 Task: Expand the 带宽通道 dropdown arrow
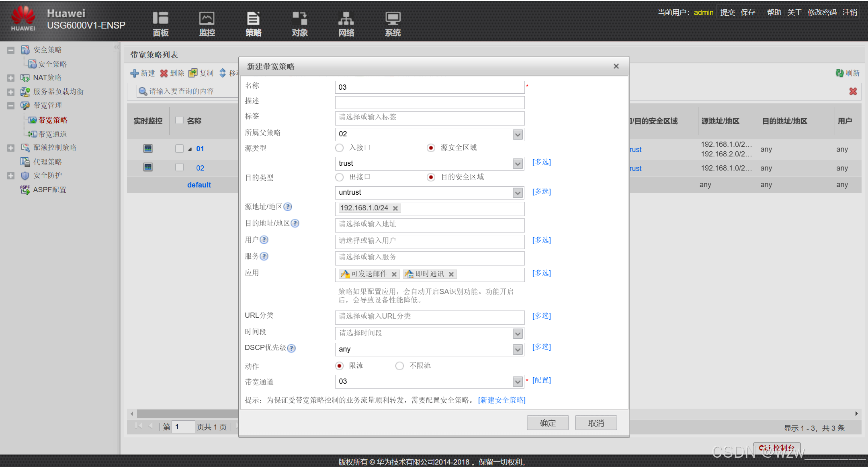coord(518,381)
